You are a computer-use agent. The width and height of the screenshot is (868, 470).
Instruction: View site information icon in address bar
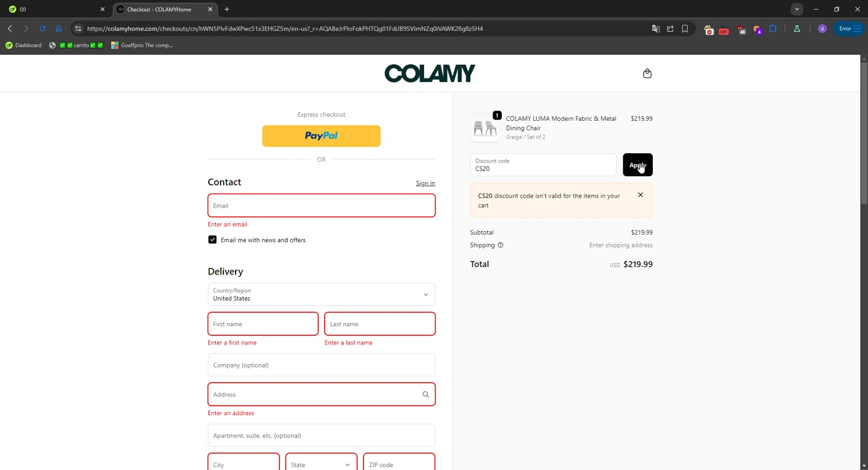(78, 28)
